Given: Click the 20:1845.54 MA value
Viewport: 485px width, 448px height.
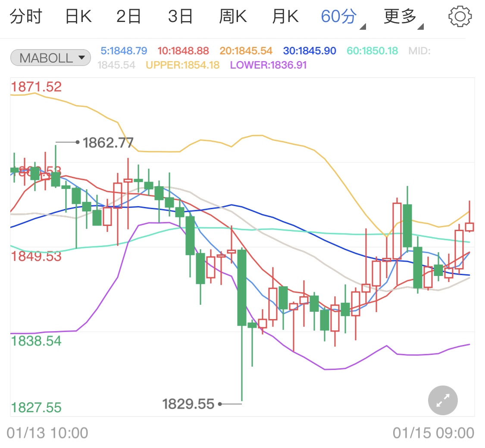Looking at the screenshot, I should coord(246,51).
